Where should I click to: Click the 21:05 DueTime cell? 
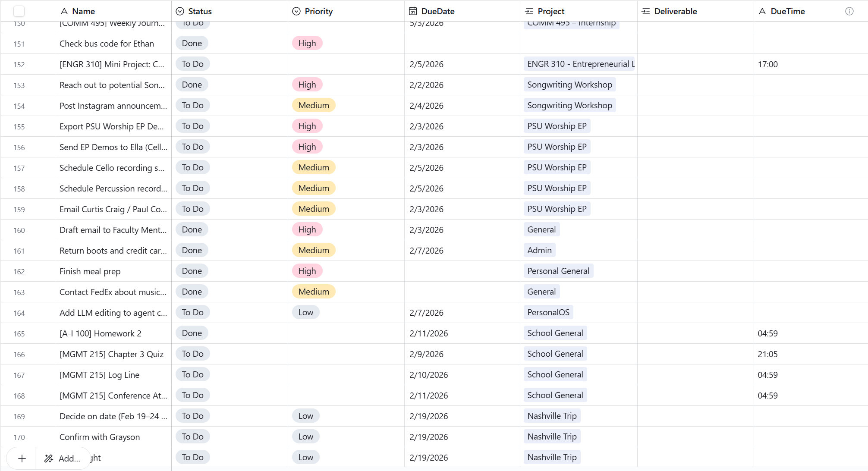[x=767, y=354]
